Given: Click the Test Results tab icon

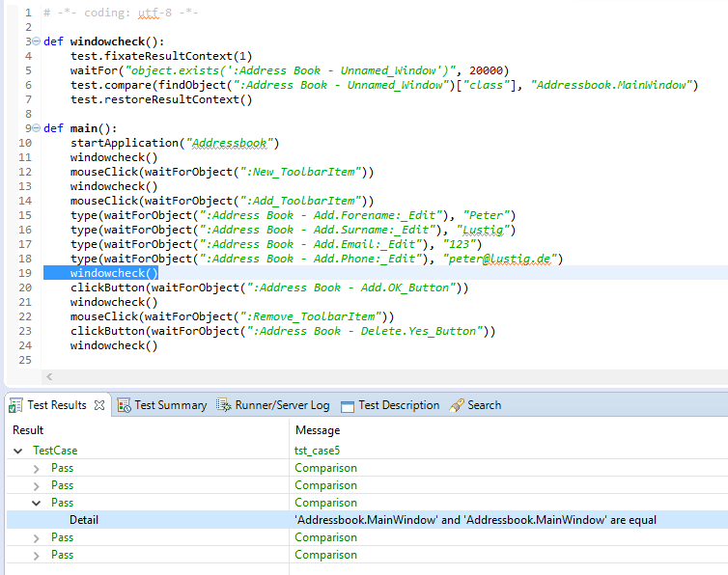Looking at the screenshot, I should pyautogui.click(x=15, y=405).
